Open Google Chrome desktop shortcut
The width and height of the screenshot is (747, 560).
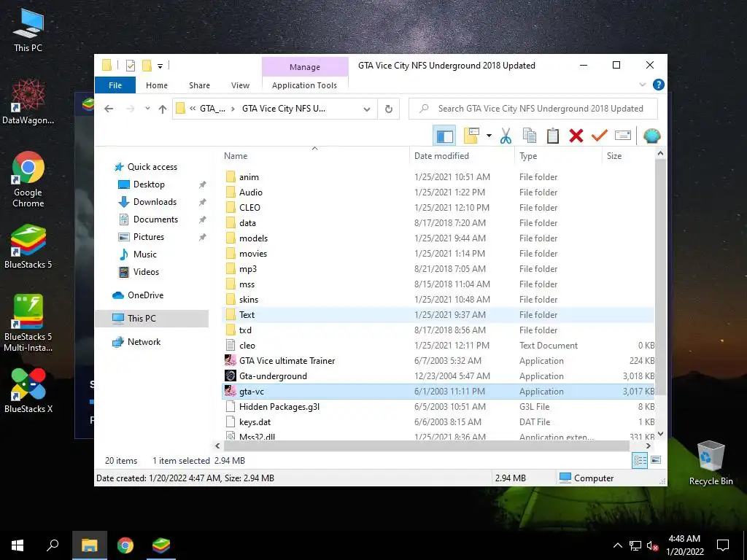coord(28,179)
